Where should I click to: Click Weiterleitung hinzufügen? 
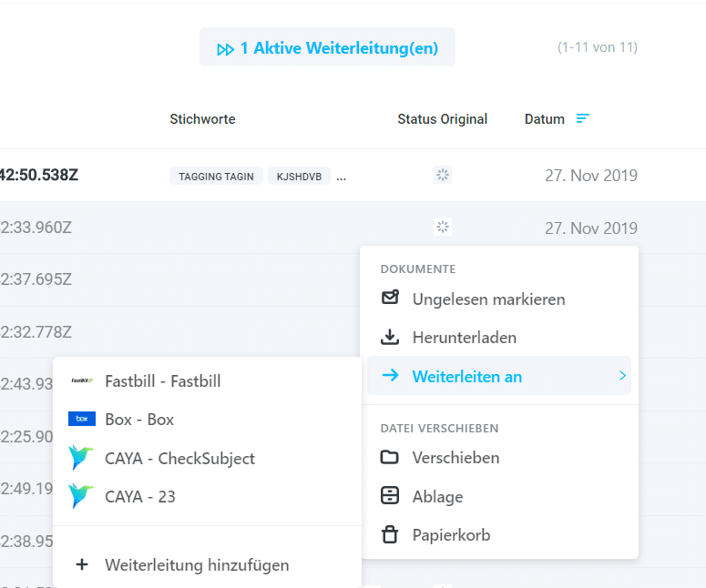207,565
